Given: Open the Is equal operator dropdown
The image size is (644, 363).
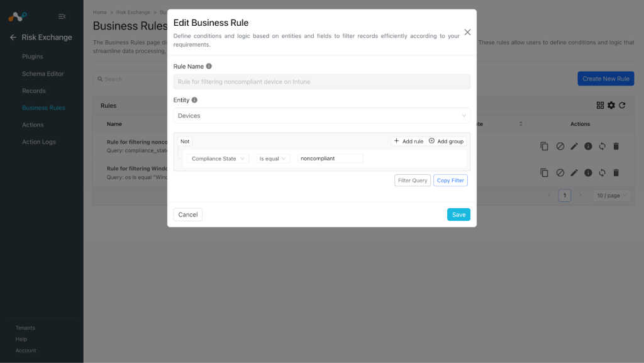Looking at the screenshot, I should (x=273, y=159).
